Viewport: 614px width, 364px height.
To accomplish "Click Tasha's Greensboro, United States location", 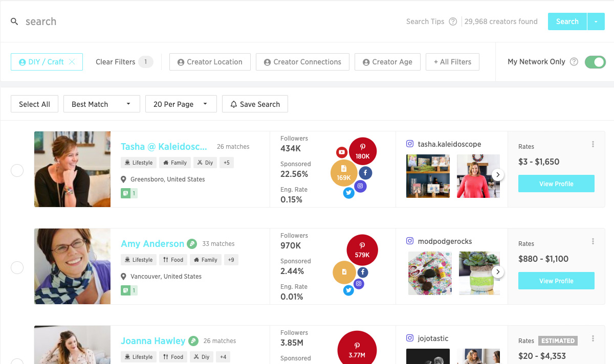I will (168, 179).
